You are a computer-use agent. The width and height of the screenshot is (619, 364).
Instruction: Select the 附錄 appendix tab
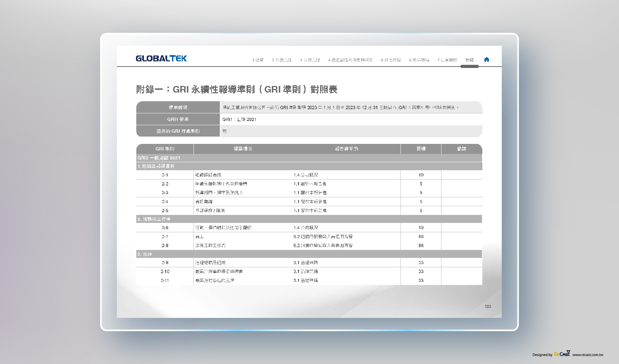click(x=470, y=60)
